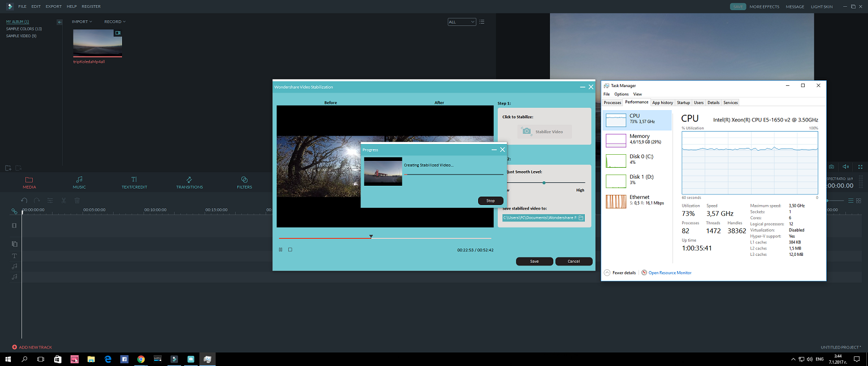
Task: Pause the stabilization preview playback
Action: tap(280, 250)
